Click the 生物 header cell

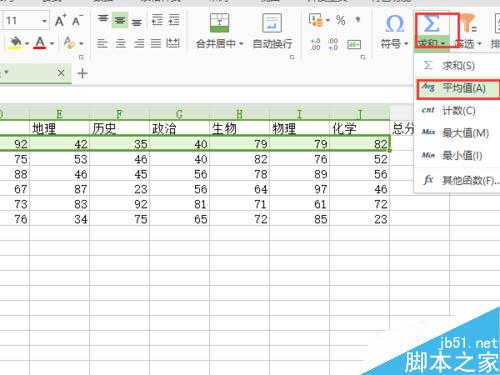pyautogui.click(x=239, y=128)
